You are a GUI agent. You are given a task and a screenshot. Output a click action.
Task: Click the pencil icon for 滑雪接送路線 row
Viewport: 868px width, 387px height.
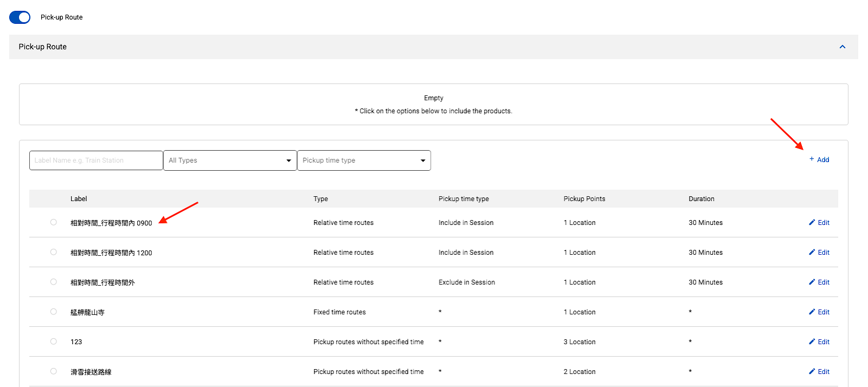(x=812, y=371)
